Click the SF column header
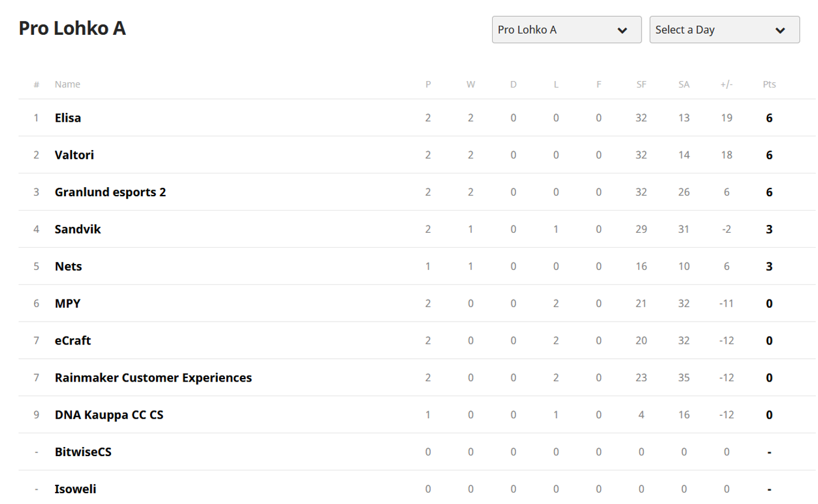 tap(641, 85)
